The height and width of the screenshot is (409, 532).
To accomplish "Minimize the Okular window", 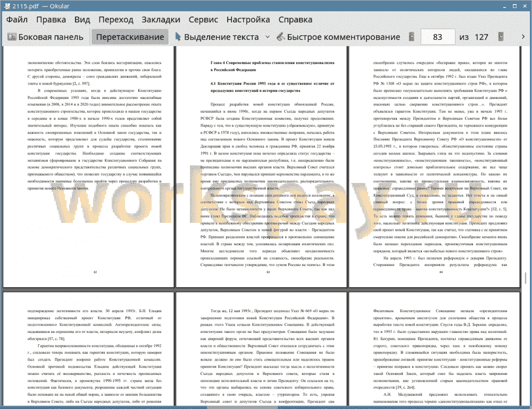I will coord(504,6).
